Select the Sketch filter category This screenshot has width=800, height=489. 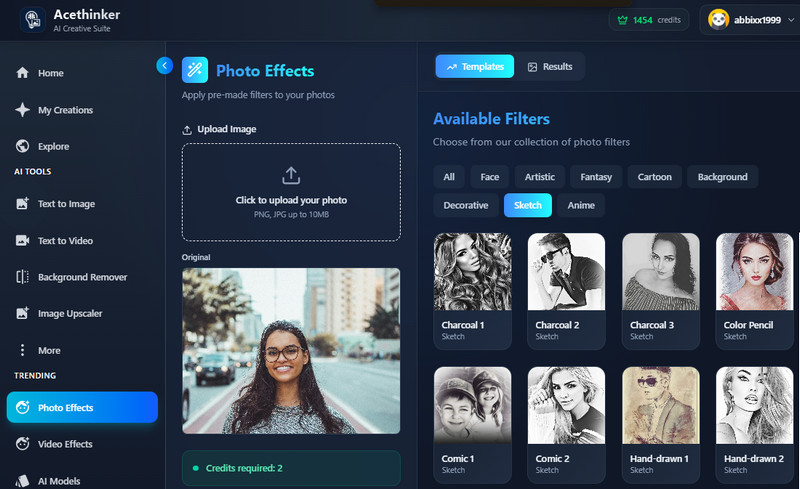pyautogui.click(x=528, y=205)
